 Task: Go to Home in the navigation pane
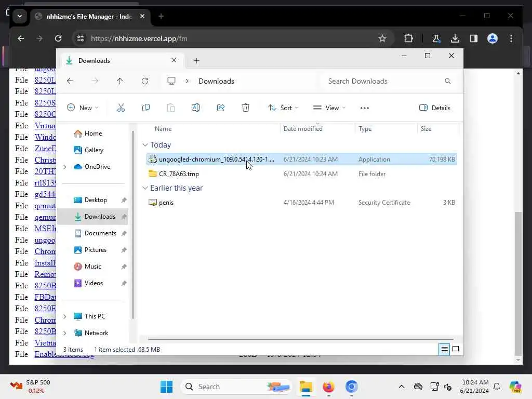point(94,134)
